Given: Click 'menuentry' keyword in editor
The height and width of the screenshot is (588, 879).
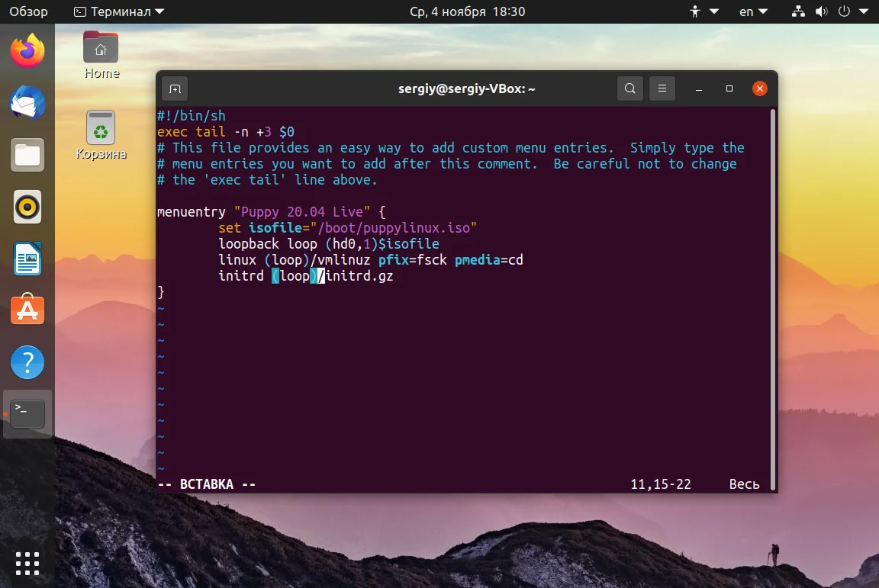Looking at the screenshot, I should point(192,212).
